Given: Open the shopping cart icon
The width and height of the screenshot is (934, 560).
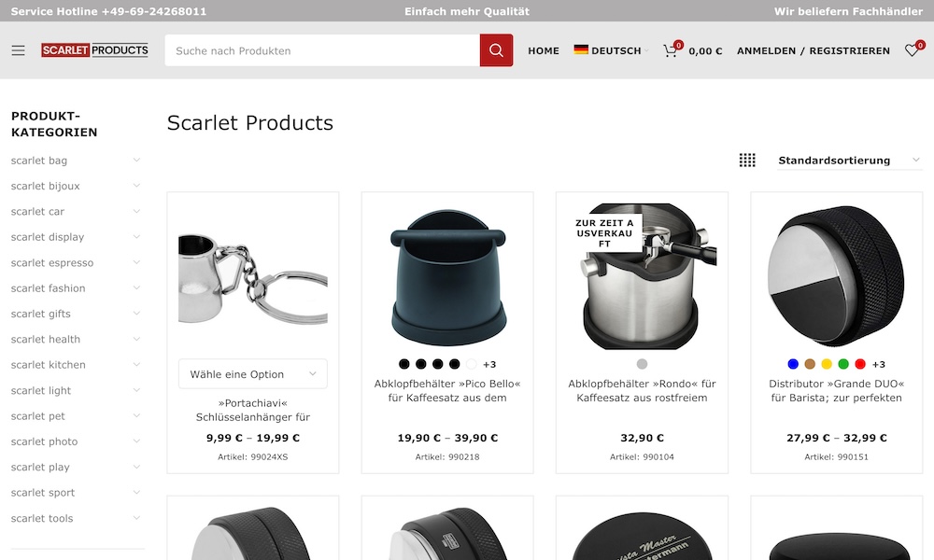Looking at the screenshot, I should [671, 51].
